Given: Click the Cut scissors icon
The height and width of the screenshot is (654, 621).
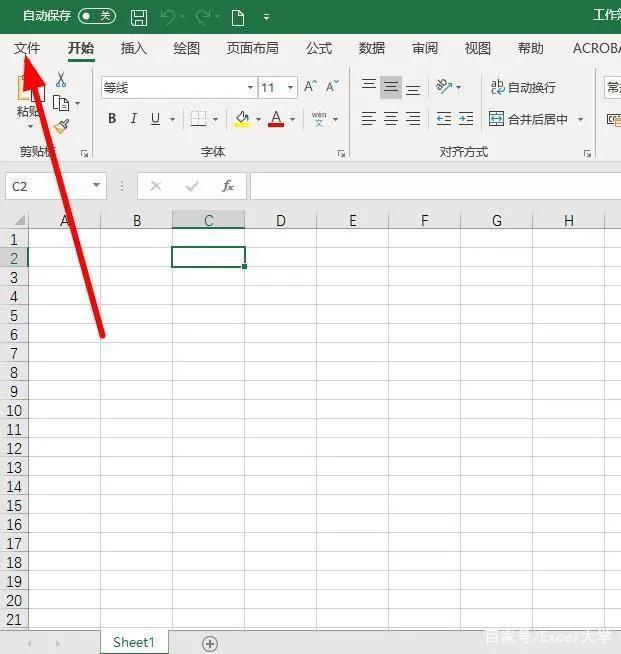Looking at the screenshot, I should pos(61,80).
